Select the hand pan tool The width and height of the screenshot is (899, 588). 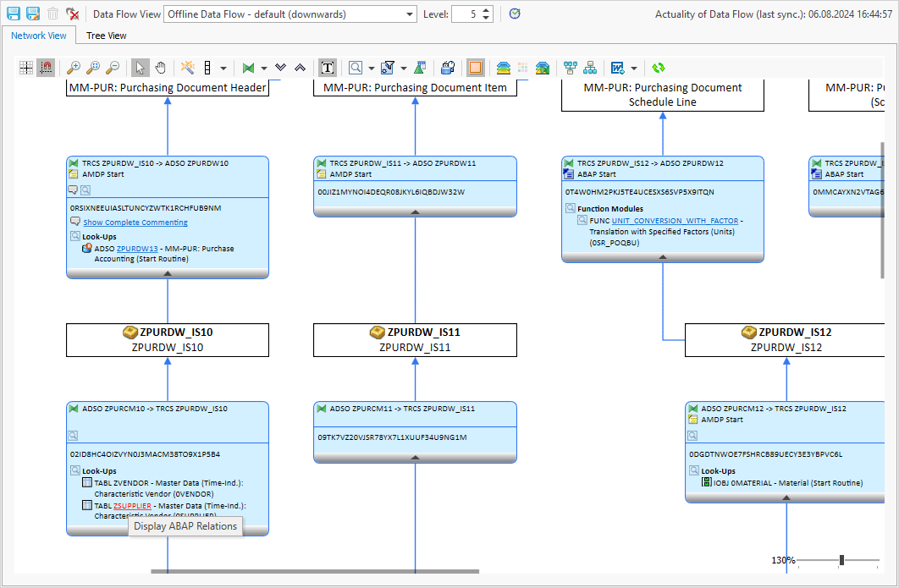click(x=160, y=68)
